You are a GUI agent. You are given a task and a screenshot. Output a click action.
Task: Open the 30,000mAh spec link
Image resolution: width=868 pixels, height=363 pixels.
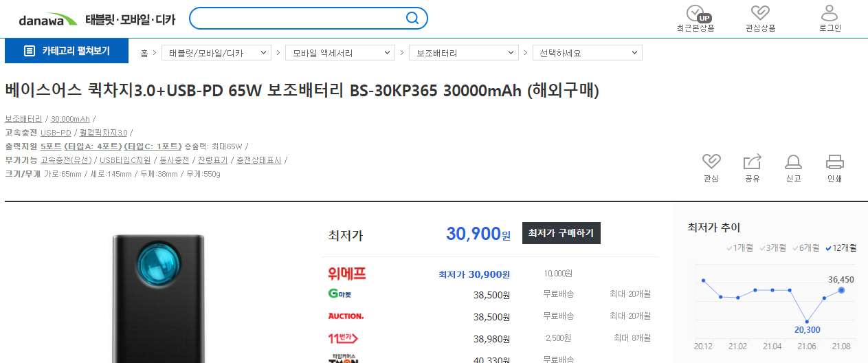pyautogui.click(x=70, y=119)
